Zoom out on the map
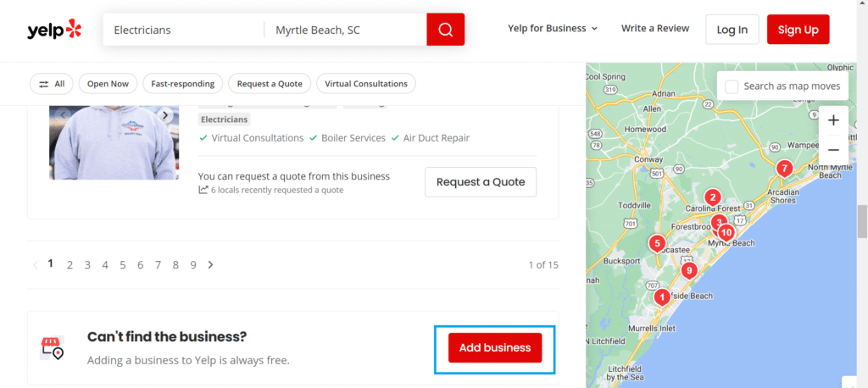The width and height of the screenshot is (868, 388). click(x=833, y=149)
